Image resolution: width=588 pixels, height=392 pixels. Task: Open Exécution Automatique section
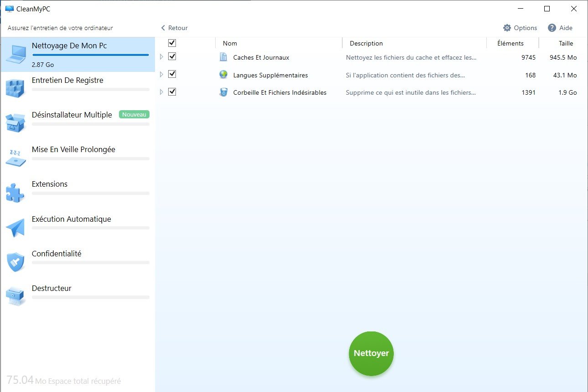pos(78,228)
